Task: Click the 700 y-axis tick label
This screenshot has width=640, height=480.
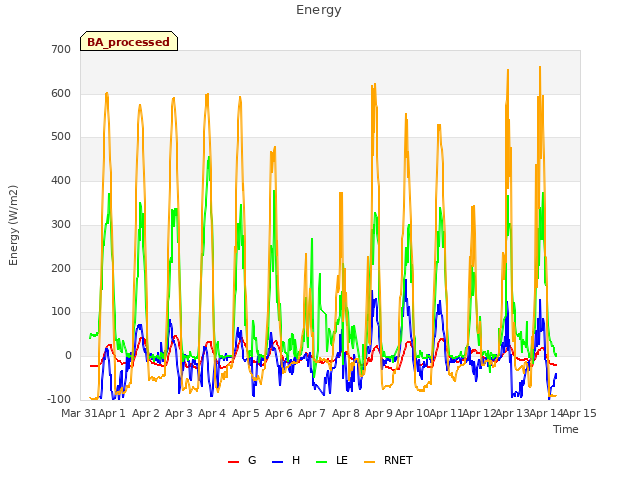Action: 61,50
